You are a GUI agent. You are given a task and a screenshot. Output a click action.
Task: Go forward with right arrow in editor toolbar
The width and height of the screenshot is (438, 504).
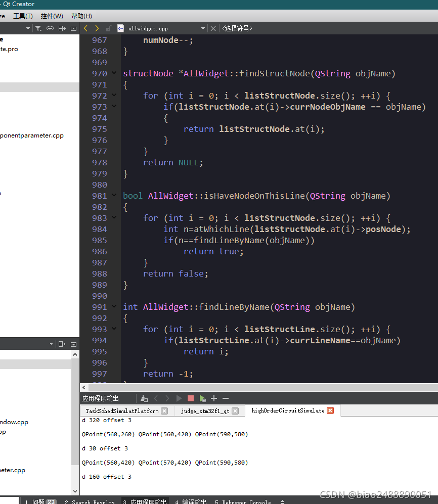[x=97, y=28]
